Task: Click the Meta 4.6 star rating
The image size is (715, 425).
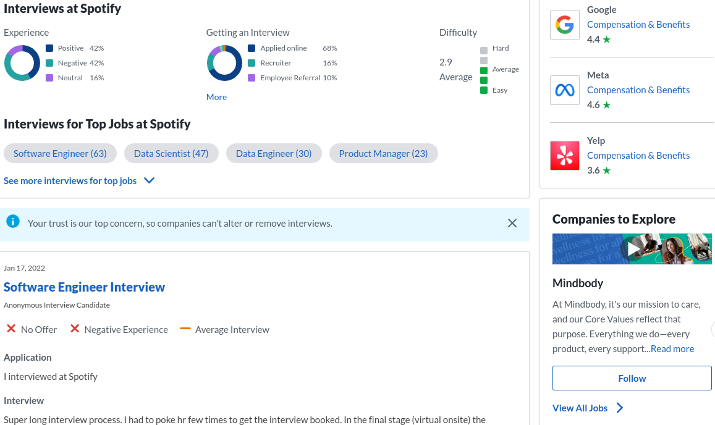Action: pyautogui.click(x=599, y=105)
